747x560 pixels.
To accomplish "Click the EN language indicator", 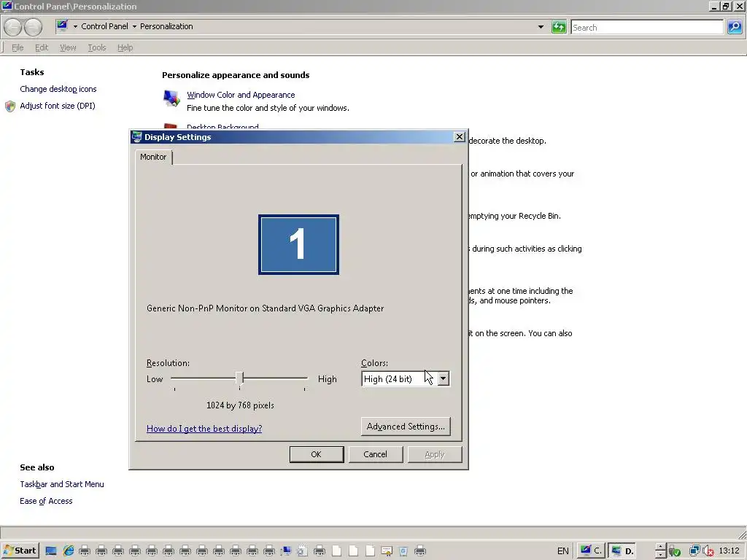I will (562, 551).
